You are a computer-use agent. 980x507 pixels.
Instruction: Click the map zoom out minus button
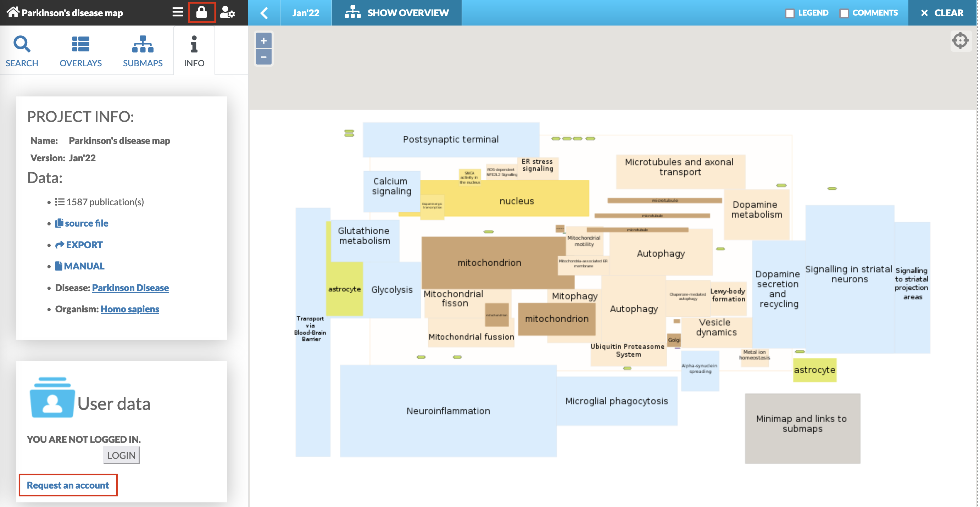click(x=264, y=57)
